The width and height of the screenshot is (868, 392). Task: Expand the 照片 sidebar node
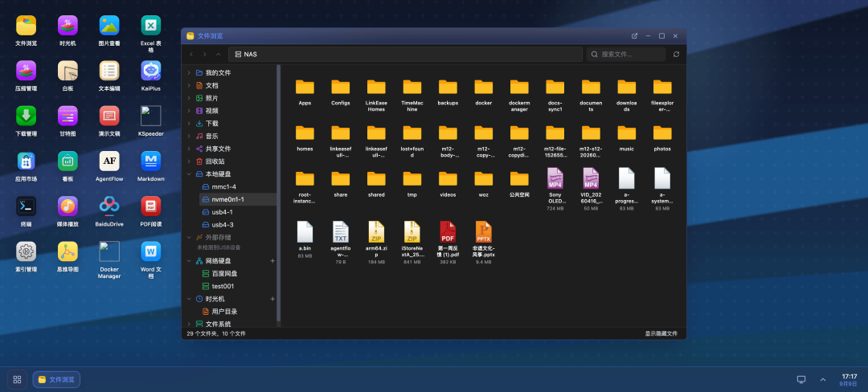[189, 98]
